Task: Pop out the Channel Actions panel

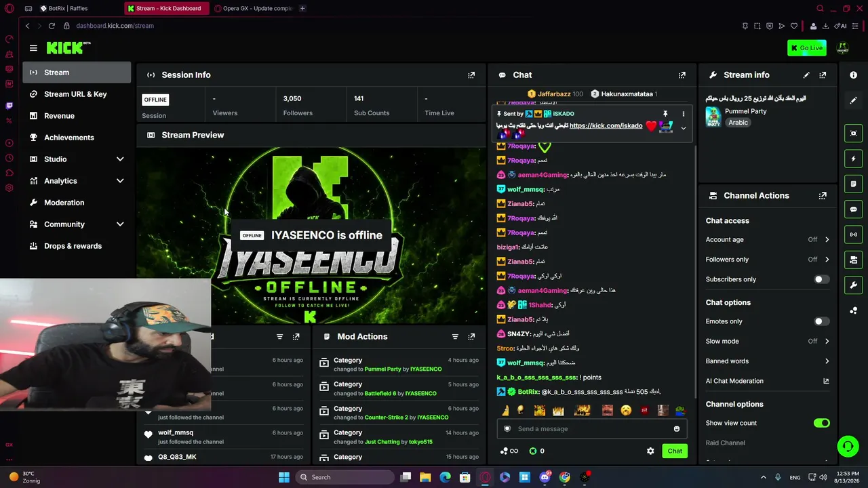Action: coord(823,196)
